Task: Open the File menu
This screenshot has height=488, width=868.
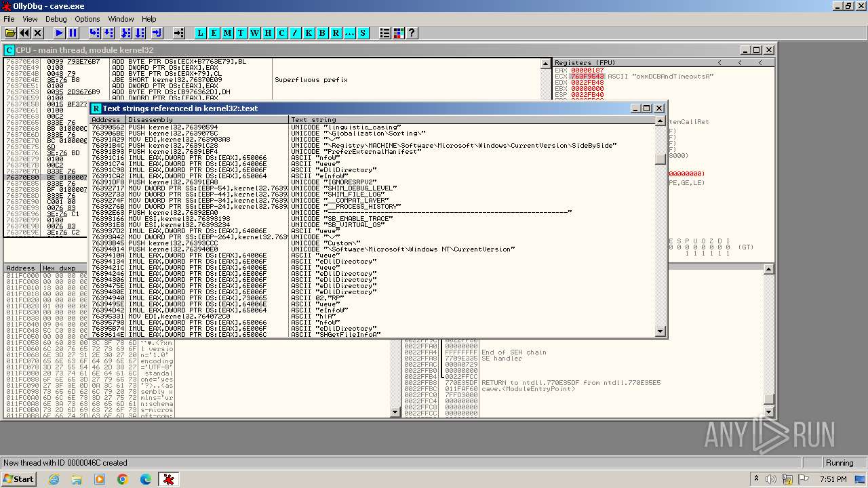Action: click(9, 19)
